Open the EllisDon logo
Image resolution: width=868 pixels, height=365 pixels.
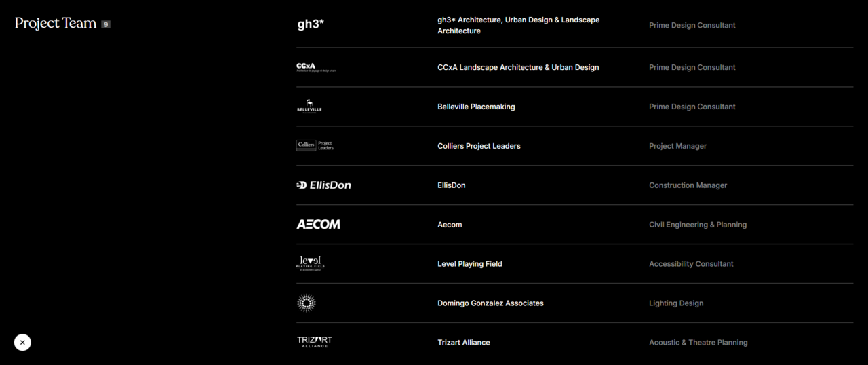324,185
